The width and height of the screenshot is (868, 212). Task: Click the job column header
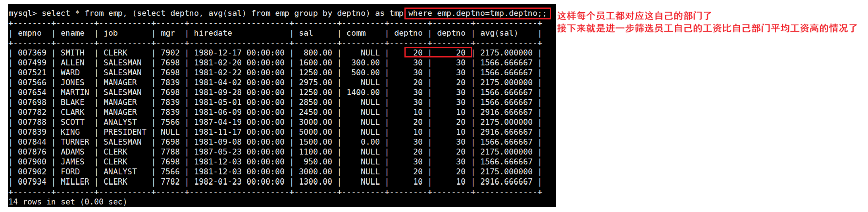tap(111, 33)
